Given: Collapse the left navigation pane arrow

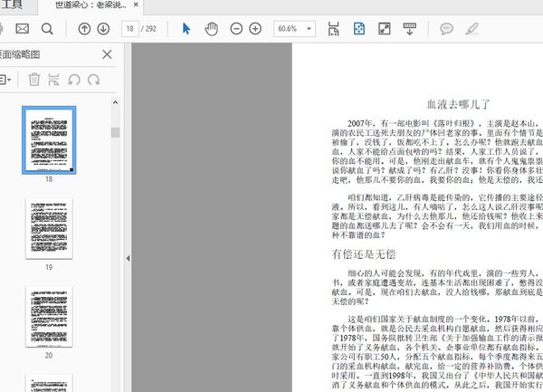Looking at the screenshot, I should point(128,258).
